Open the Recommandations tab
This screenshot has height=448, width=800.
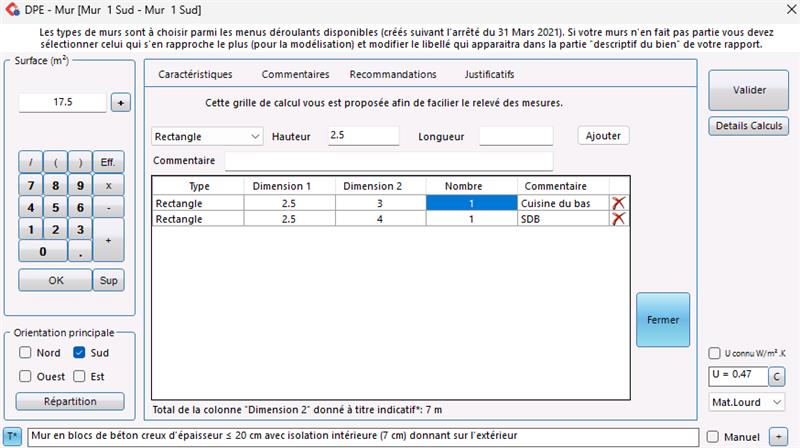pyautogui.click(x=393, y=75)
